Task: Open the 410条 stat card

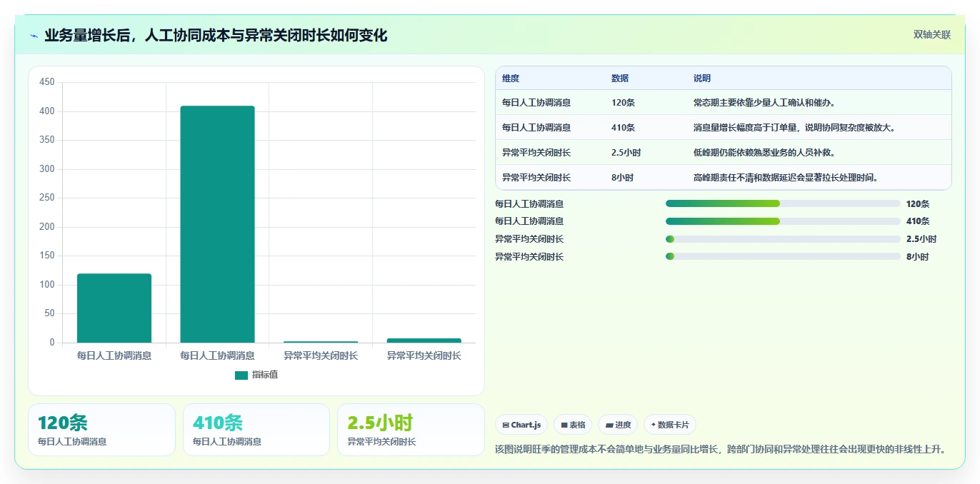Action: (256, 430)
